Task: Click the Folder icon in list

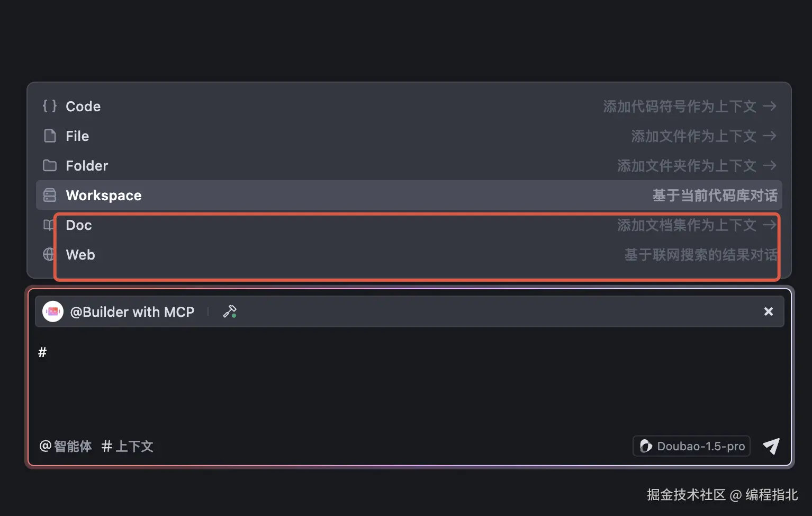Action: coord(50,166)
